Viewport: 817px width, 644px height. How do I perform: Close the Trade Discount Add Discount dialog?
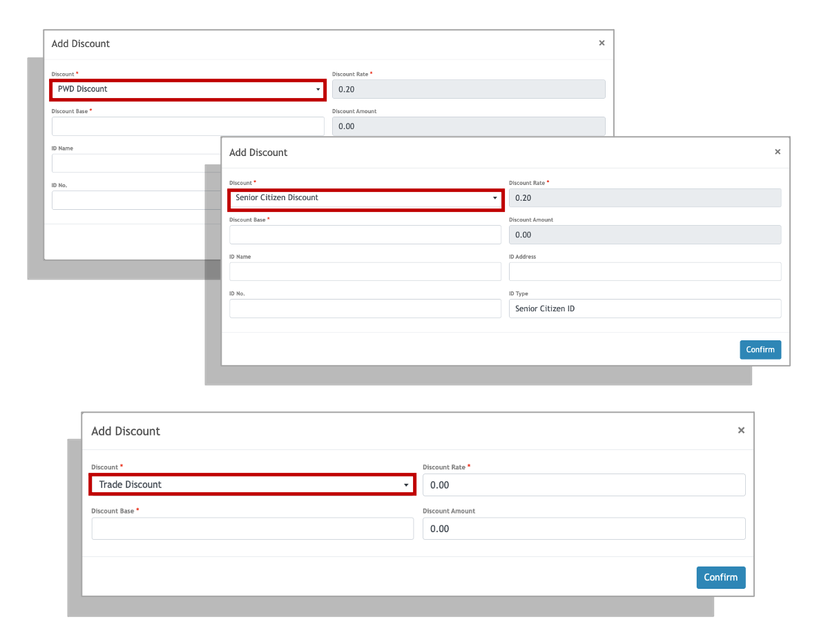(x=741, y=431)
